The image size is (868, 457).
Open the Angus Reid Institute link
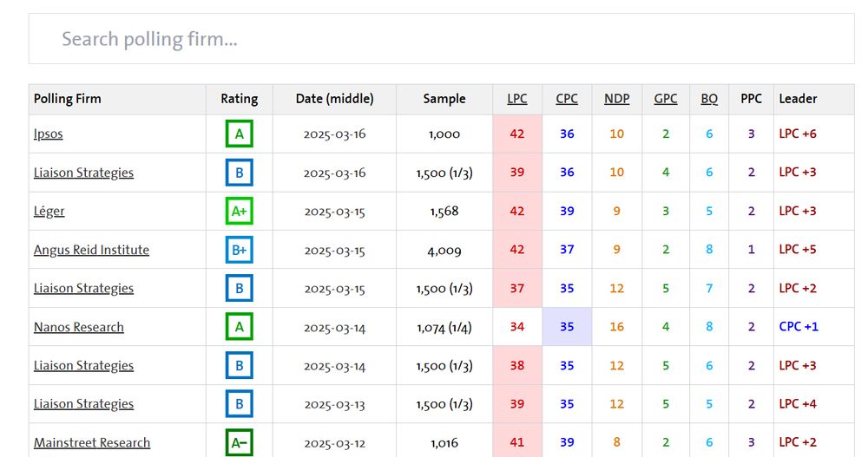(x=91, y=250)
